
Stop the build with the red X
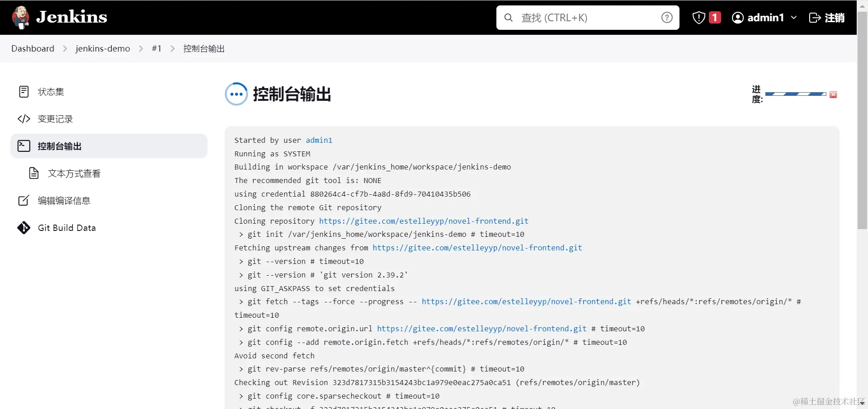point(833,94)
